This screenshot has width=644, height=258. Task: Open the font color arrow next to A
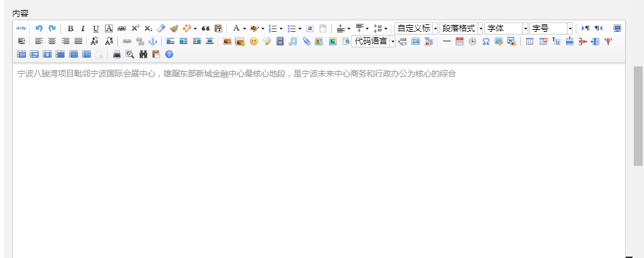click(x=244, y=28)
